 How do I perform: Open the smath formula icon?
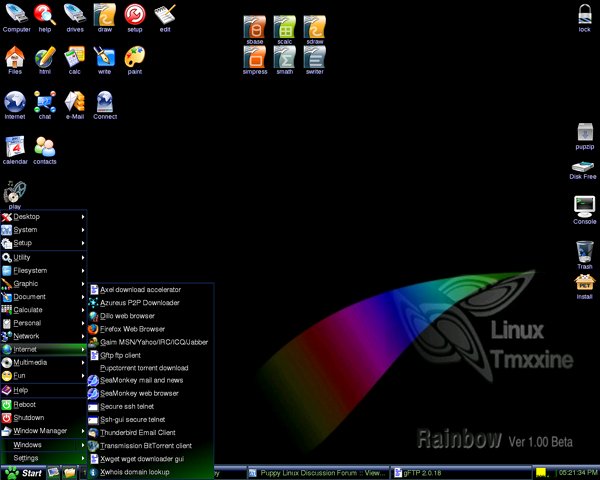tap(285, 60)
